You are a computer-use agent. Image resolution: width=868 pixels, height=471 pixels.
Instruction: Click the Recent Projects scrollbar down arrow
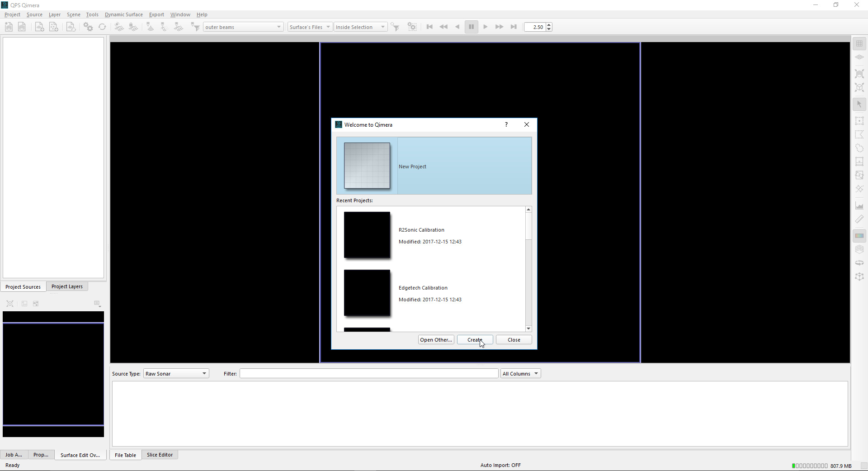(x=528, y=328)
